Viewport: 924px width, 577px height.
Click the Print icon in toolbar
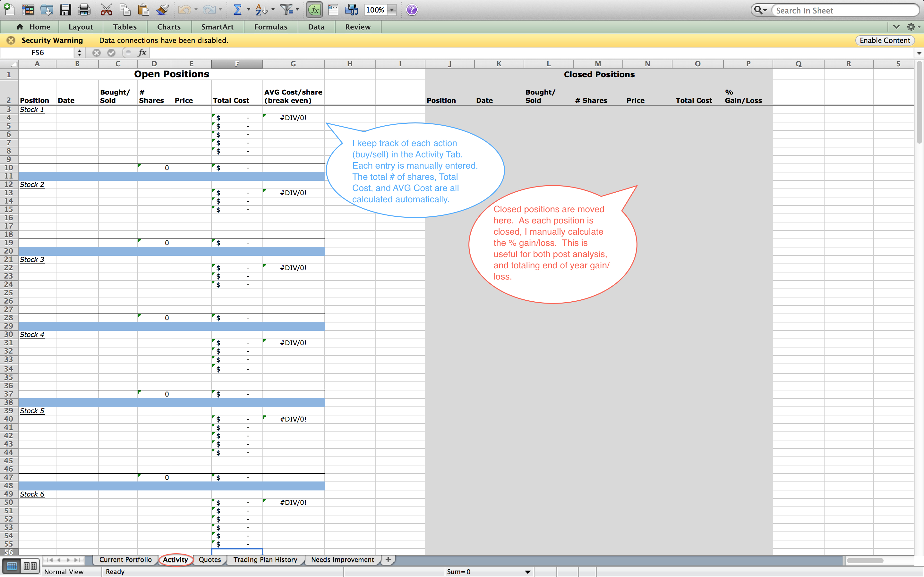tap(83, 9)
